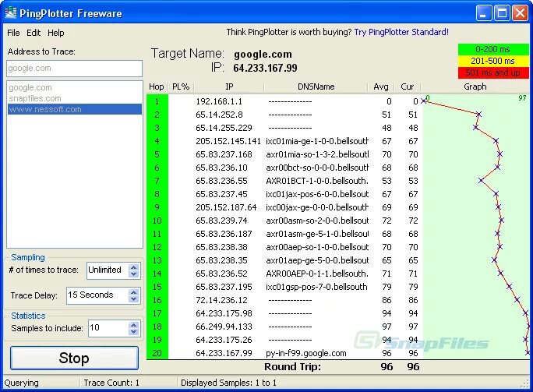Select hop 12 IP 65.83.238.38
533x392 pixels.
coord(221,247)
